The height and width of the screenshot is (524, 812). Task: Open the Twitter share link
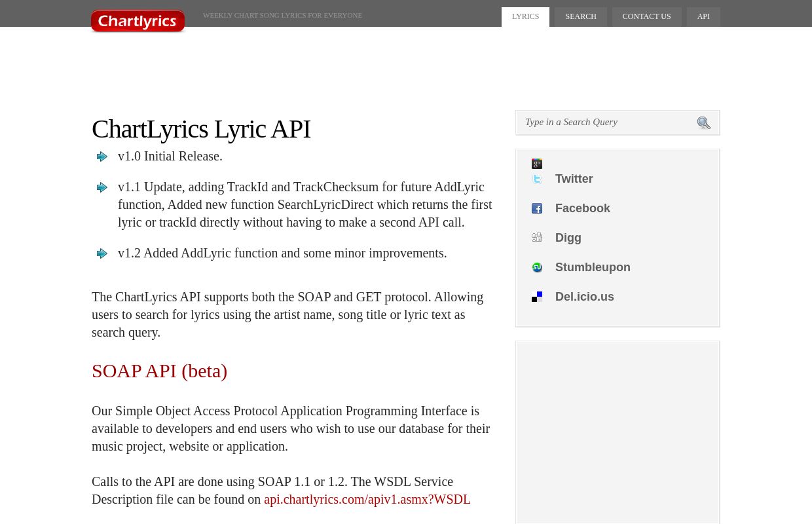pyautogui.click(x=574, y=179)
